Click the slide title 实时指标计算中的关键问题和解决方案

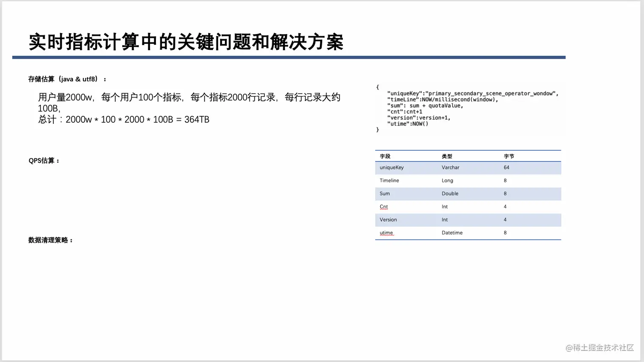186,42
